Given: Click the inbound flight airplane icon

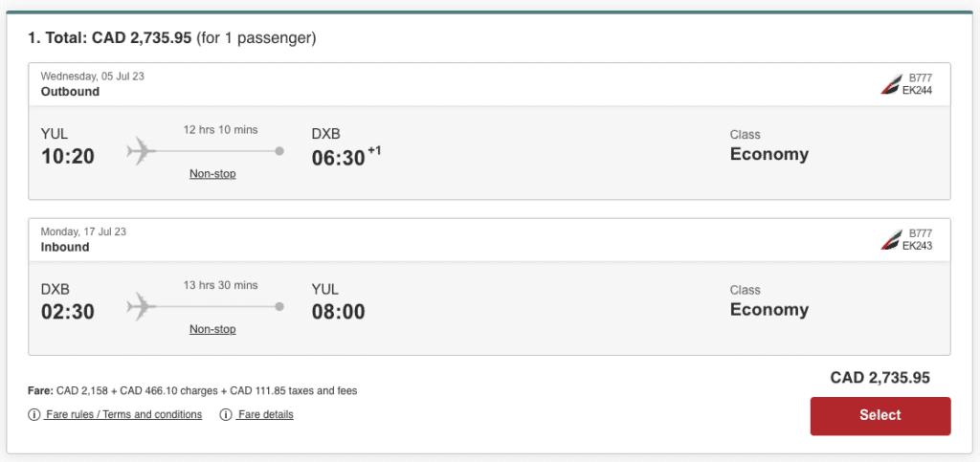Looking at the screenshot, I should [x=141, y=306].
